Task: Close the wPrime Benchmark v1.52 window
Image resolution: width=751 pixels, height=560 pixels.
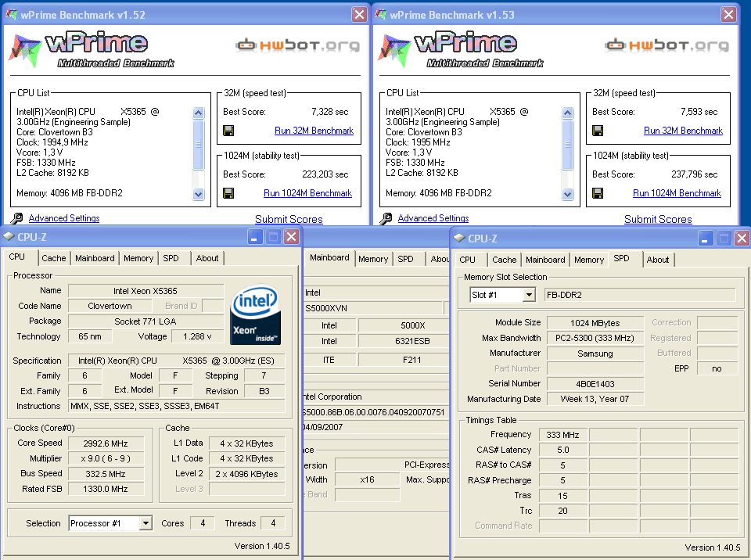Action: [x=359, y=14]
